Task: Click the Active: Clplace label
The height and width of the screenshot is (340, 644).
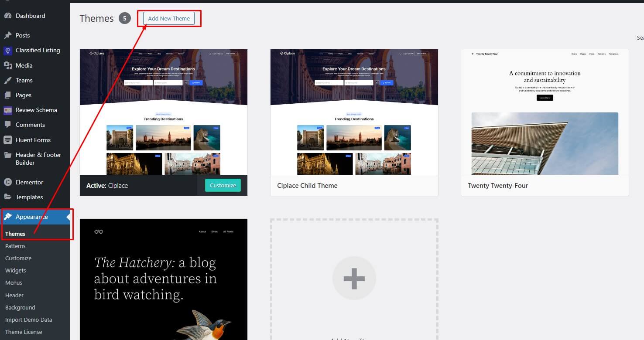Action: pos(107,186)
